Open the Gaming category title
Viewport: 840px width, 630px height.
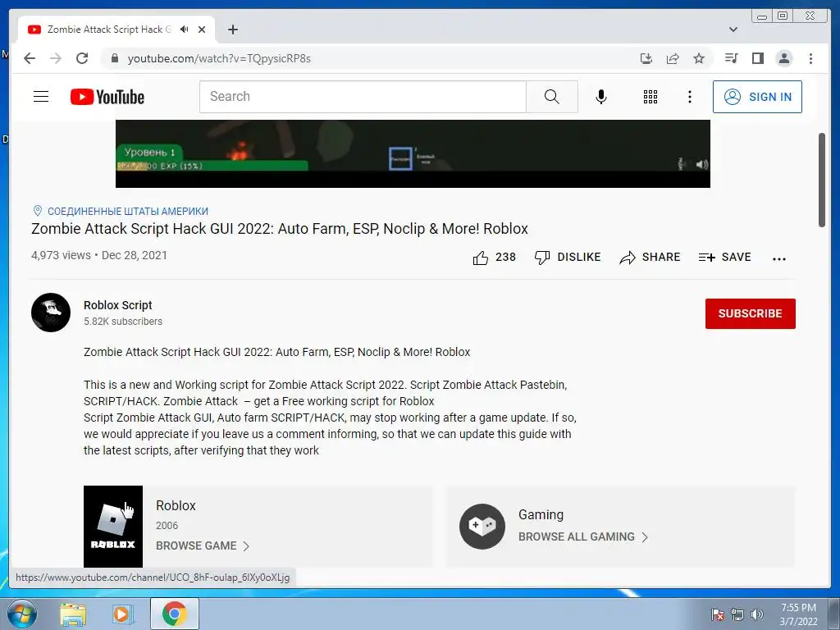pos(541,514)
